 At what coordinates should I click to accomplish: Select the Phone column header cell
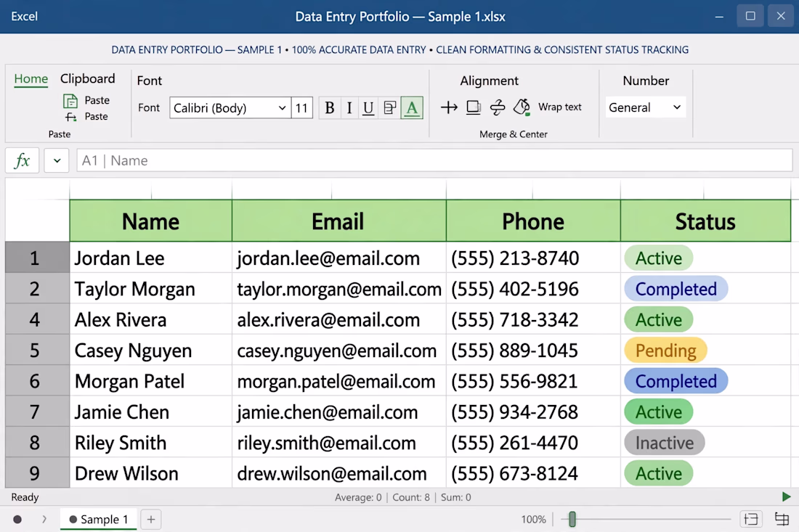[x=533, y=221]
